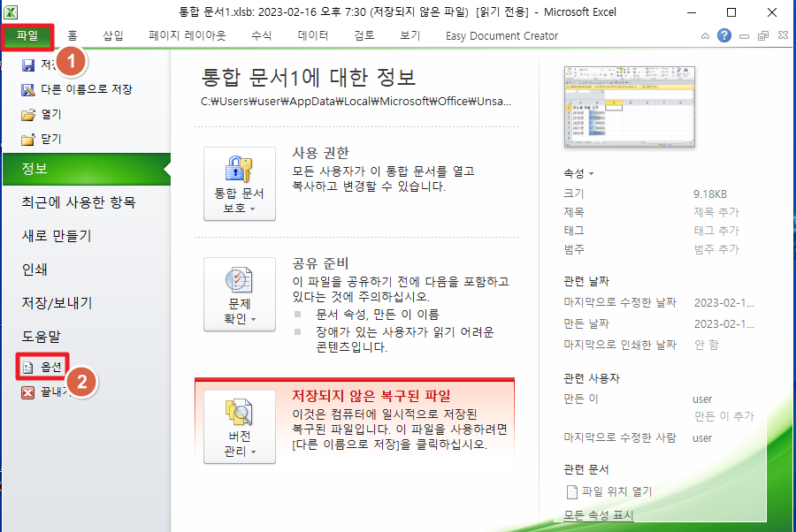Click the 범주 추가 field
This screenshot has height=532, width=796.
tap(716, 249)
